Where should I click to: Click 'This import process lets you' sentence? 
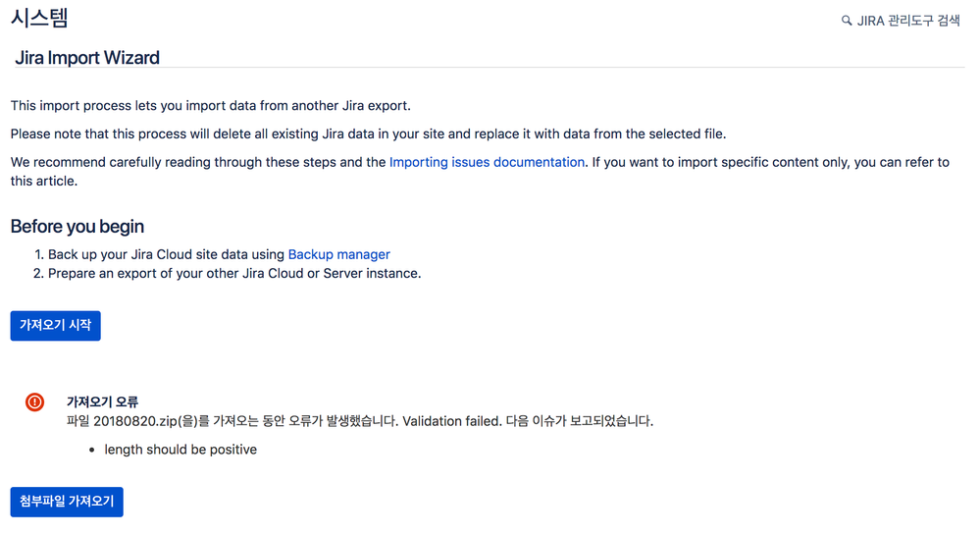coord(211,106)
